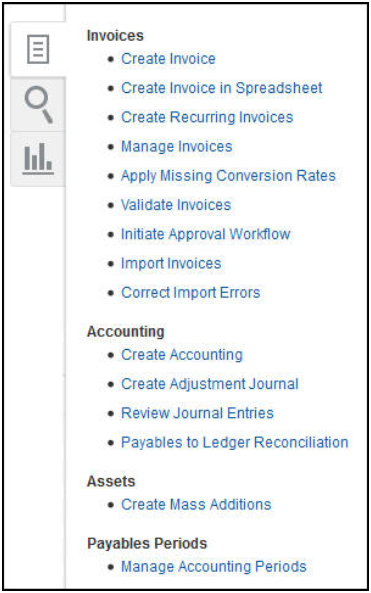
Task: Click the Invoices section heading
Action: point(115,36)
